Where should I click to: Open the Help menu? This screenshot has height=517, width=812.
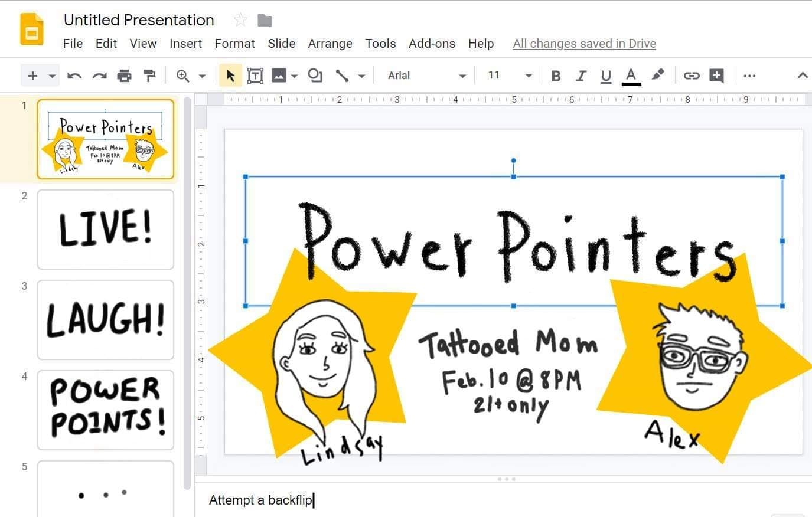point(481,44)
